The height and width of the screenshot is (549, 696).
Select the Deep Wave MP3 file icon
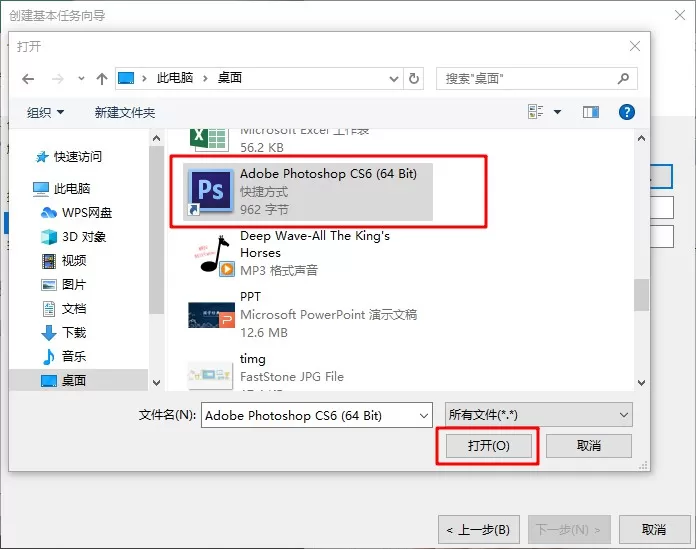coord(214,256)
